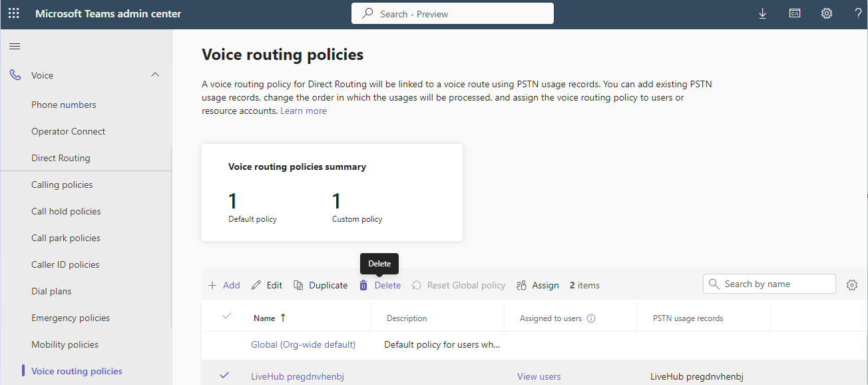Open Direct Routing in sidebar
This screenshot has height=385, width=868.
click(x=61, y=158)
